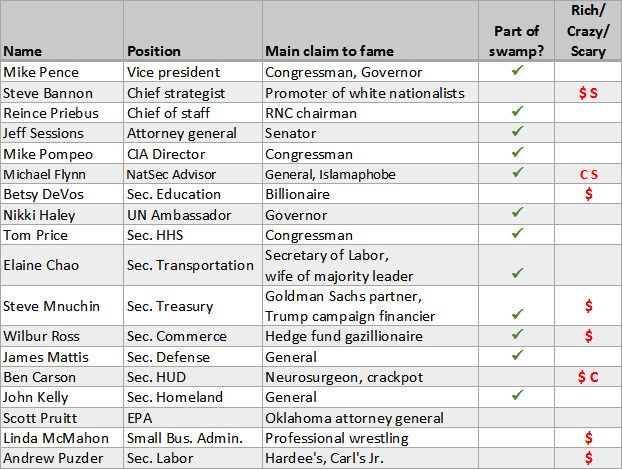This screenshot has height=469, width=622.
Task: Click the 'Part of swamp?' column header
Action: pos(516,41)
